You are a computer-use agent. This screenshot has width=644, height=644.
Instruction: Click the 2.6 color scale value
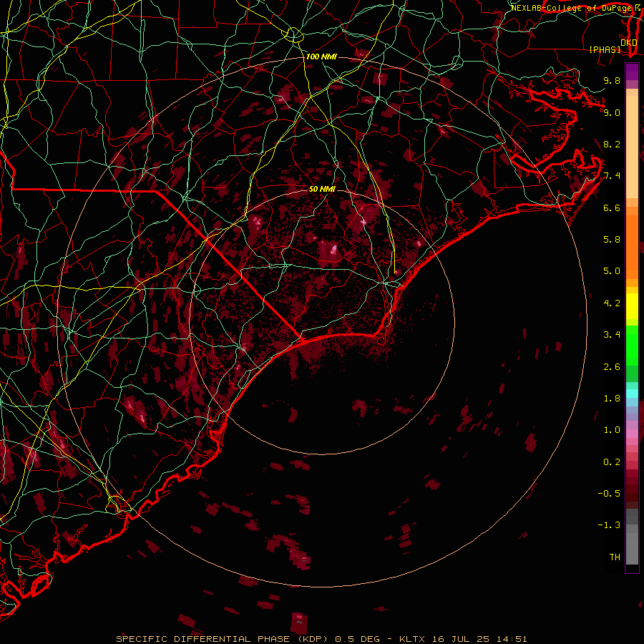tap(612, 367)
